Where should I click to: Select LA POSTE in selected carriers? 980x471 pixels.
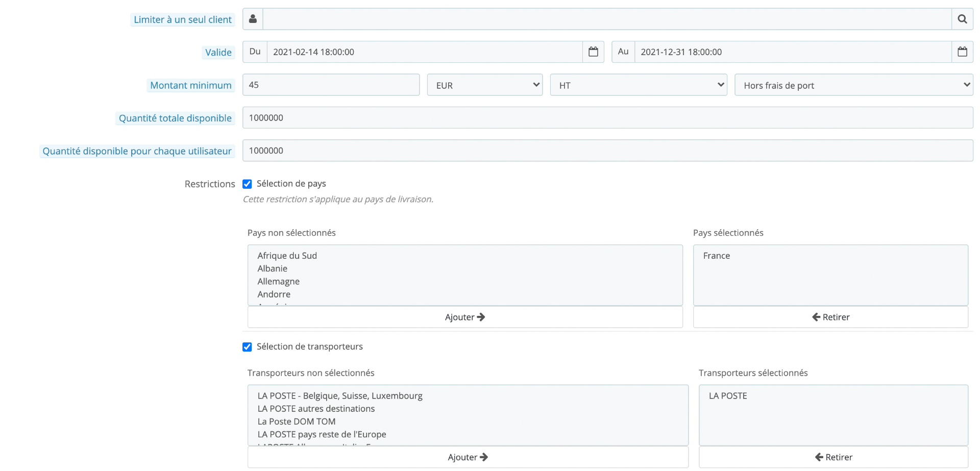pyautogui.click(x=728, y=396)
